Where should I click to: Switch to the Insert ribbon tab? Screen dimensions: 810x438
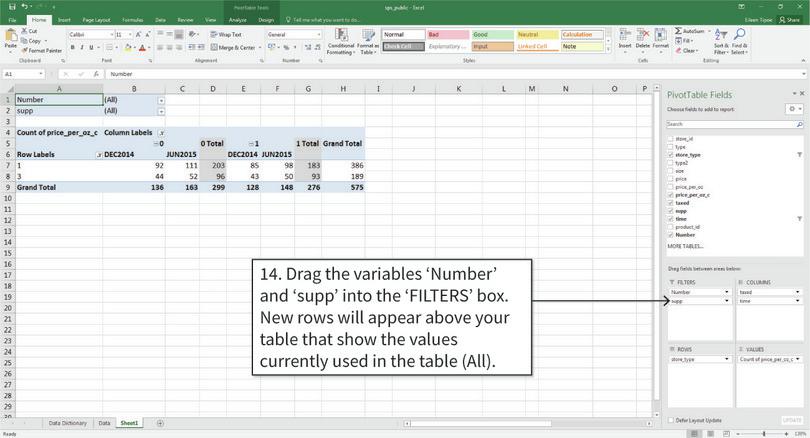[64, 20]
